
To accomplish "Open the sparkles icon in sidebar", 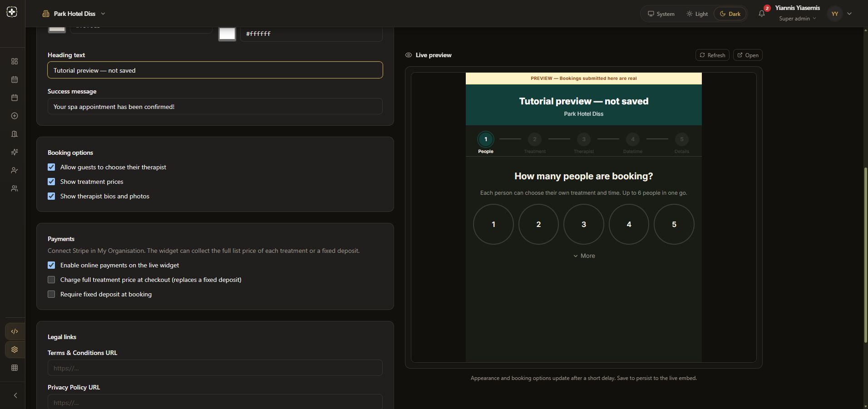I will click(15, 152).
